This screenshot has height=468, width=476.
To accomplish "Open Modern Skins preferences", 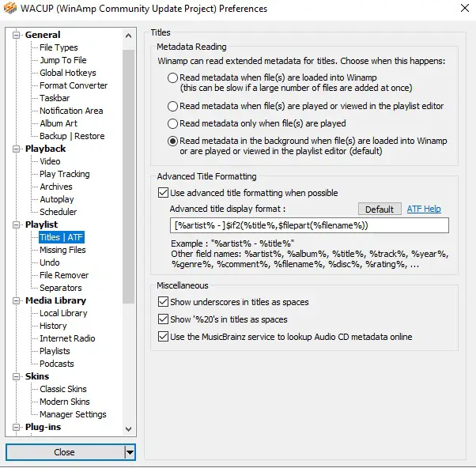I will [x=65, y=402].
